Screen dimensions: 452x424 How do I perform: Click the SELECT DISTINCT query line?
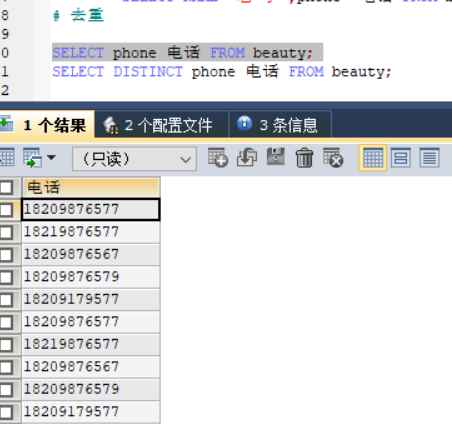coord(222,72)
